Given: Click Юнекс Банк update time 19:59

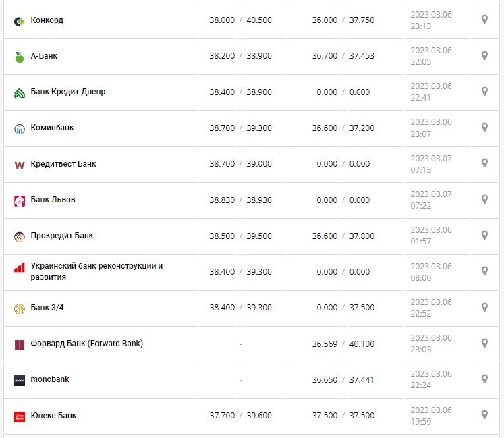Looking at the screenshot, I should [420, 422].
